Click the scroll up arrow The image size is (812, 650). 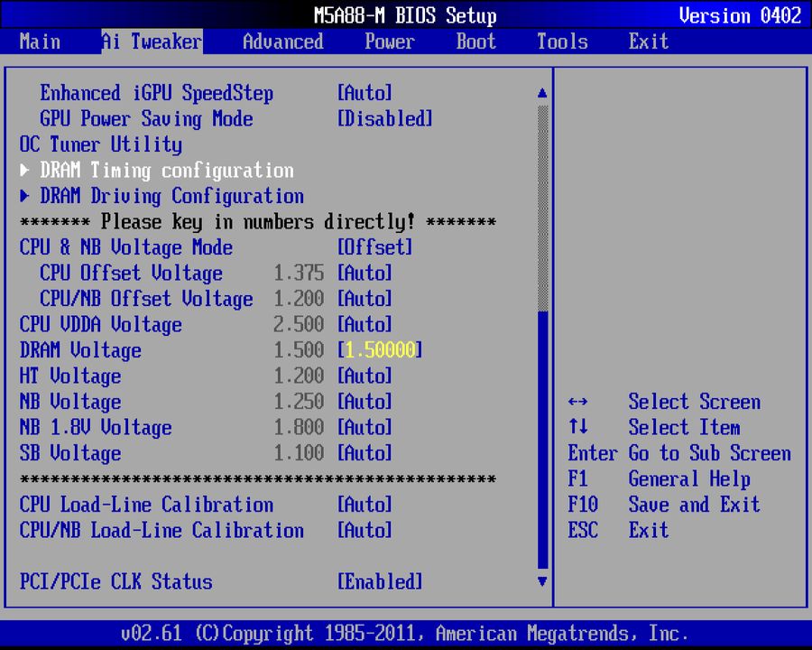[x=542, y=93]
